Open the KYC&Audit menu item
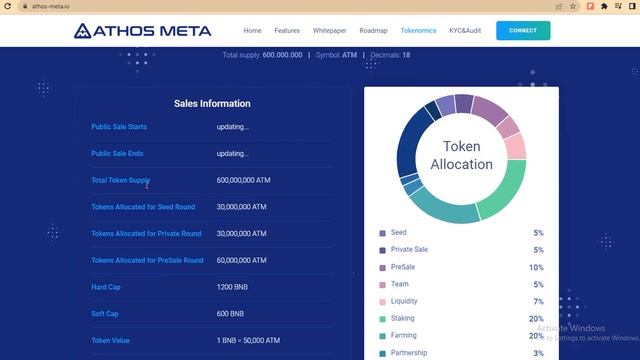The height and width of the screenshot is (360, 640). point(465,31)
